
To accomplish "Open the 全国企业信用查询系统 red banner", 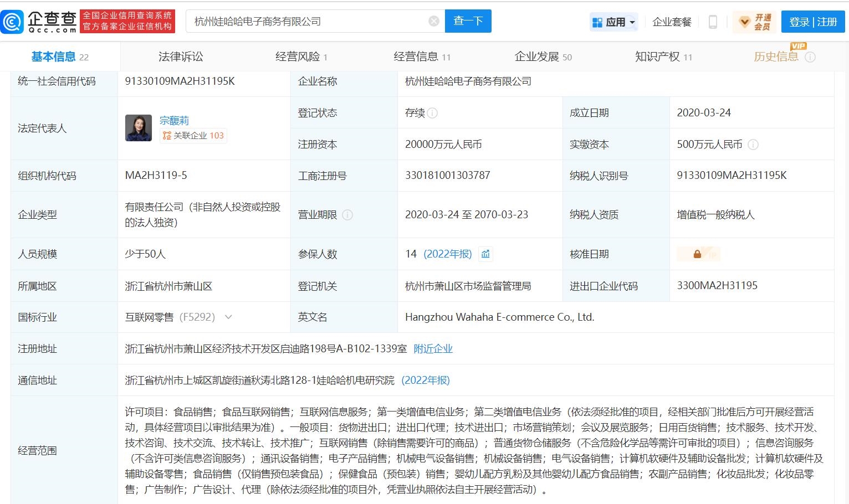I will [127, 21].
